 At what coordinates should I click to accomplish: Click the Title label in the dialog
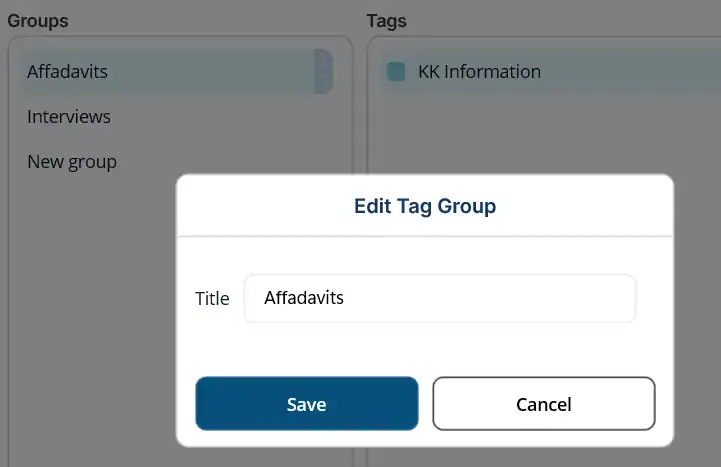[212, 299]
